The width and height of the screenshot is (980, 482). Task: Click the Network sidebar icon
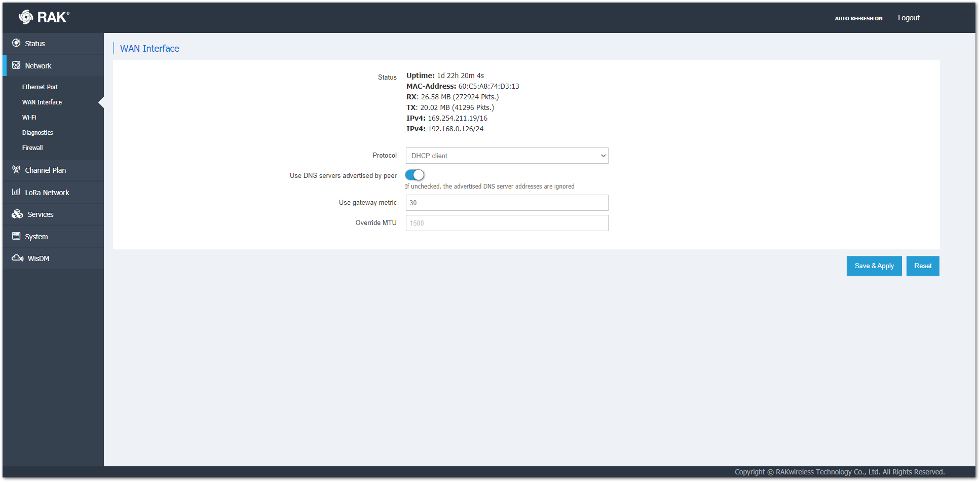(x=16, y=65)
